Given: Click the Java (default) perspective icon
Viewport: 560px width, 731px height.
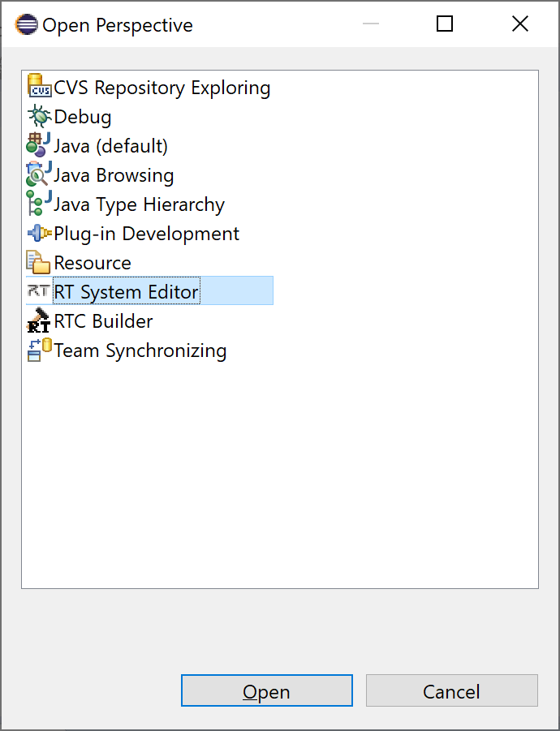Looking at the screenshot, I should [x=39, y=145].
